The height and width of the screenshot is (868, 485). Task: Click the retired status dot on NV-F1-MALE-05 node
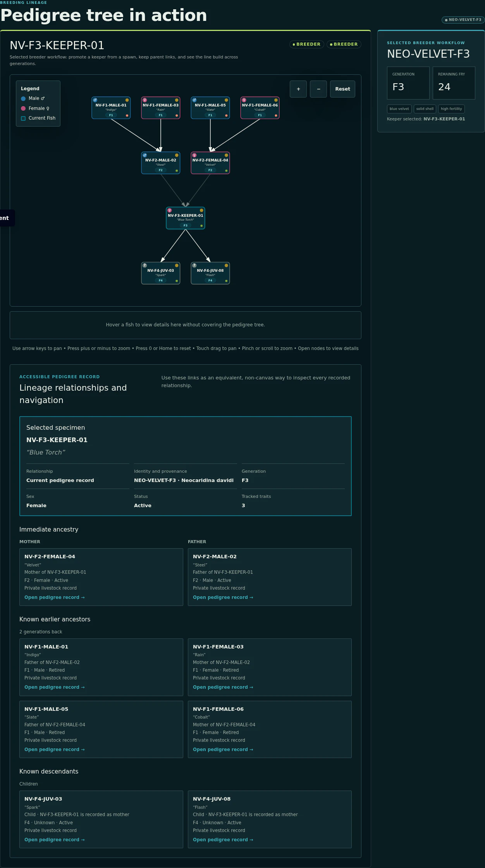226,115
